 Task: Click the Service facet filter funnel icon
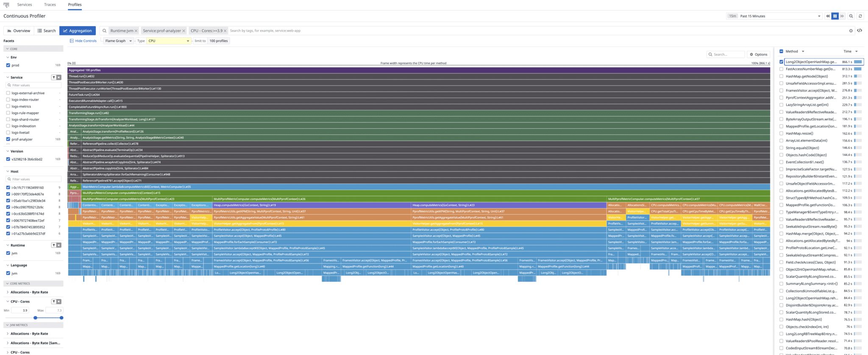54,78
